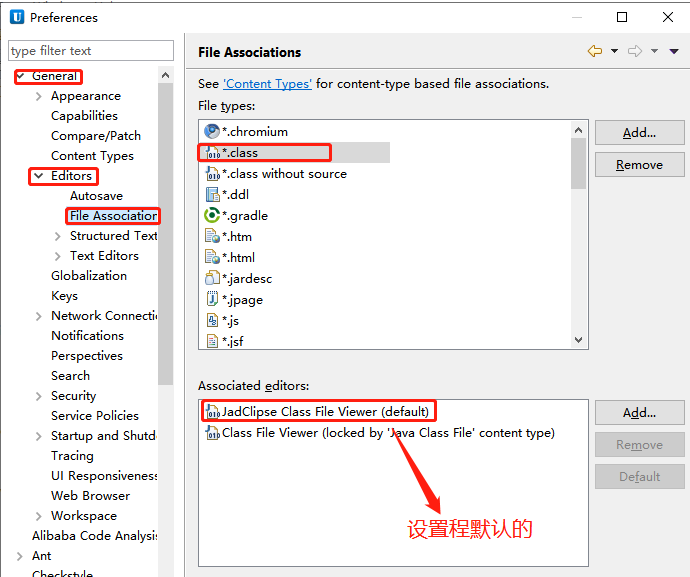Screen dimensions: 690x577
Task: Open the preferences view menu dropdown
Action: point(674,51)
